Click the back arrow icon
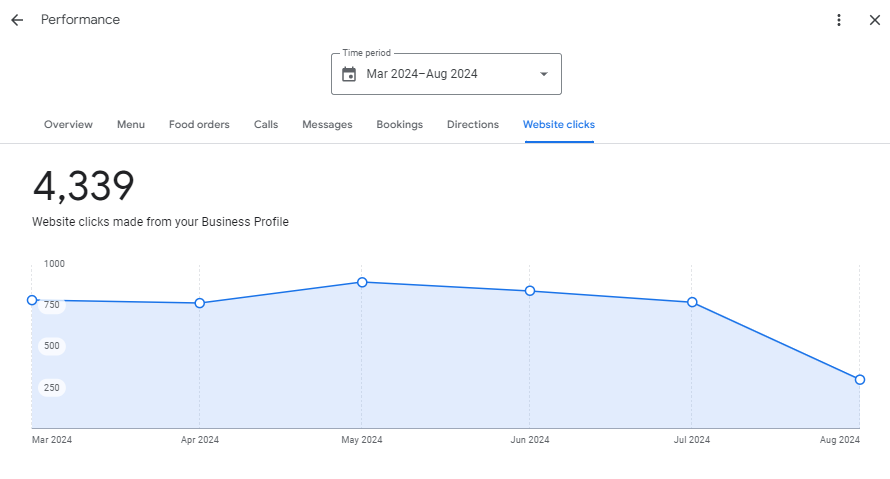The height and width of the screenshot is (479, 890). tap(17, 20)
